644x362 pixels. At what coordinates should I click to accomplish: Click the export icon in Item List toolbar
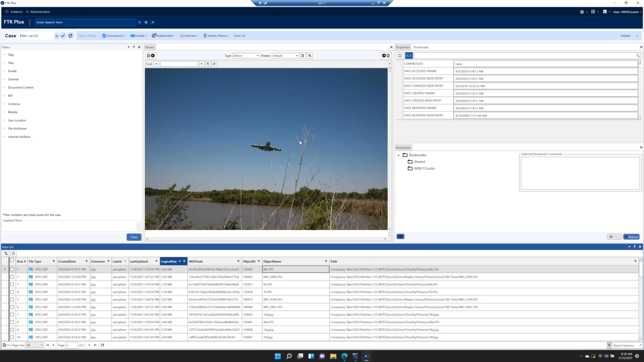coord(13,254)
